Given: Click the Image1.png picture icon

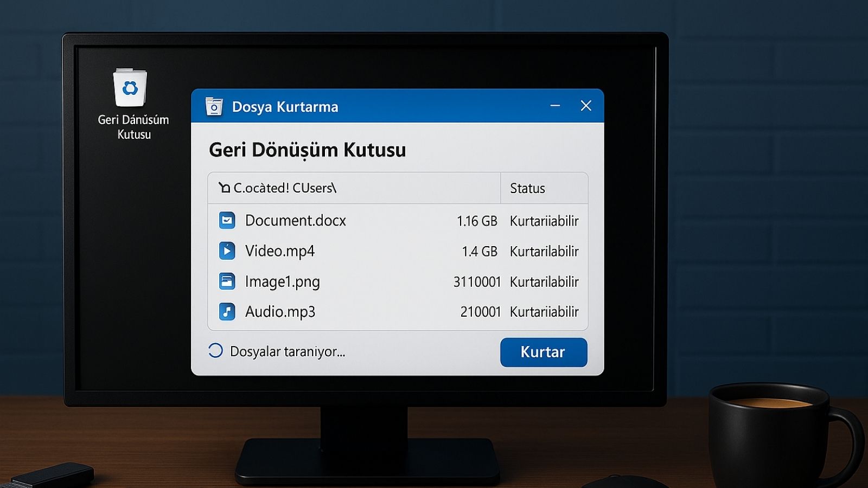Looking at the screenshot, I should click(x=227, y=281).
